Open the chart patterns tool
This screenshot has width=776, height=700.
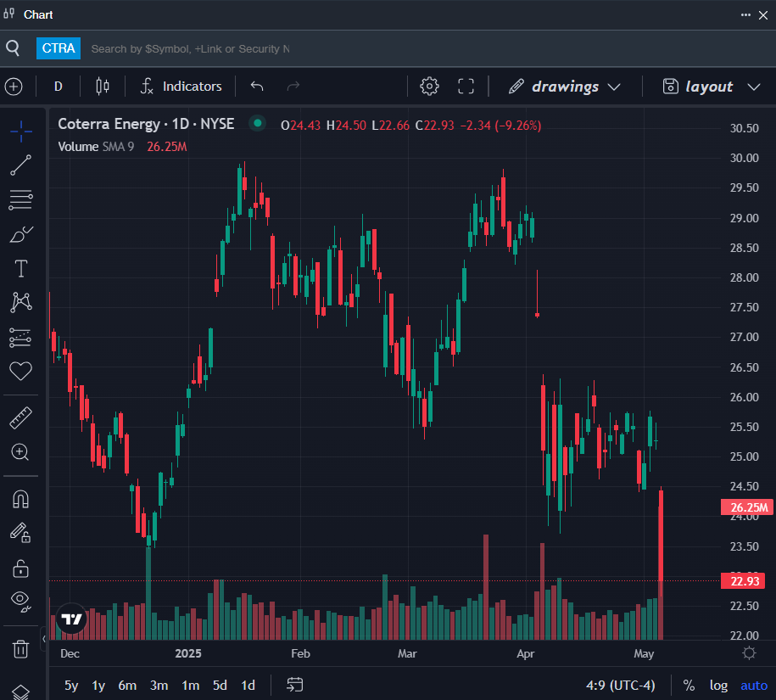coord(21,302)
